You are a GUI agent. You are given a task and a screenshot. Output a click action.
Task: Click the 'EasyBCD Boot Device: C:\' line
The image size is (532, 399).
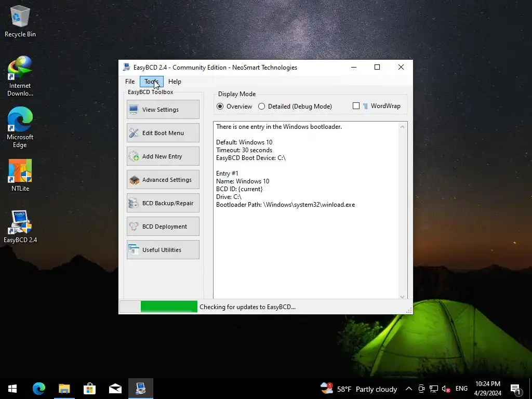pyautogui.click(x=251, y=158)
